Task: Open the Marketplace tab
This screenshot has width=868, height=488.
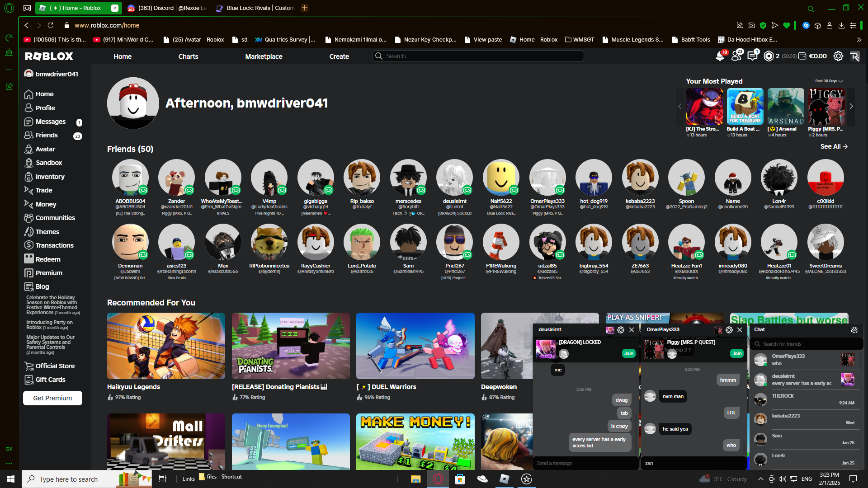Action: [x=264, y=56]
